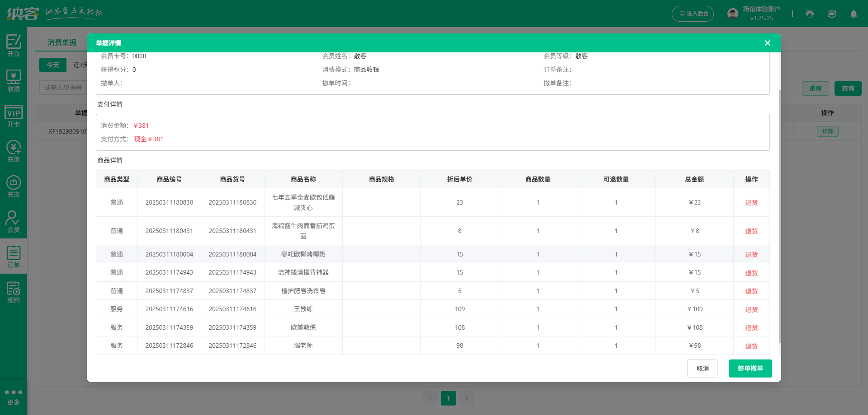Click the customer service headset icon
Image resolution: width=868 pixels, height=415 pixels.
tap(809, 14)
